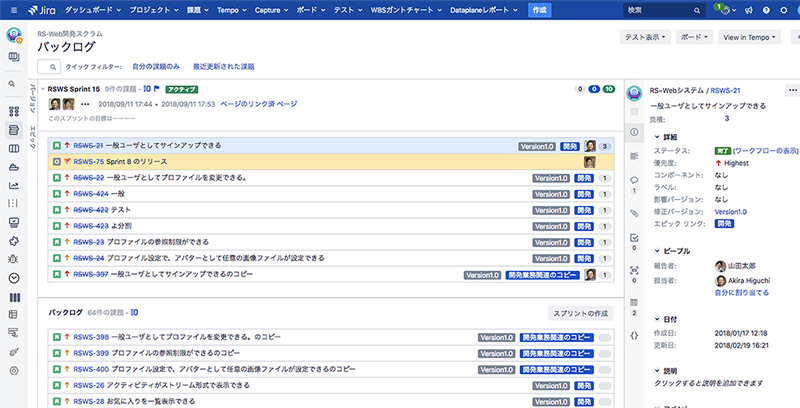
Task: Click the backlog quick search box
Action: (x=49, y=66)
